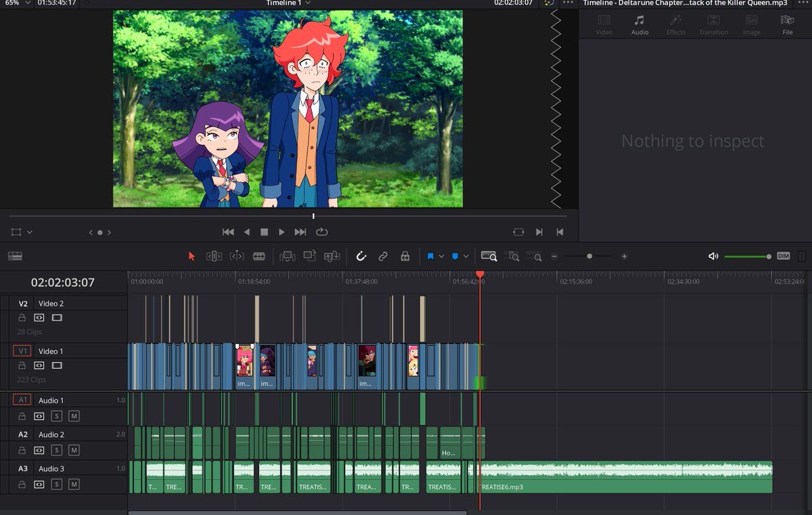Expand the flag color dropdown arrow

coord(442,256)
